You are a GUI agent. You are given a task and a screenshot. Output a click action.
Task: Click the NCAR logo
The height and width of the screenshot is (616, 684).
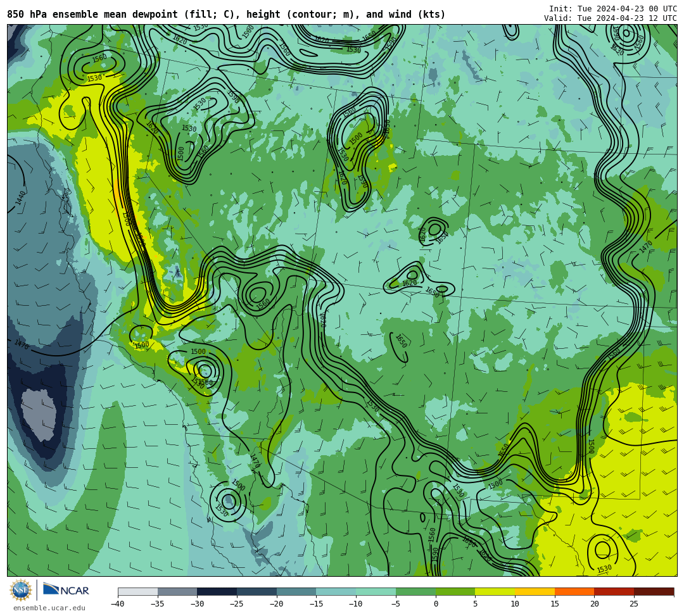pyautogui.click(x=66, y=590)
